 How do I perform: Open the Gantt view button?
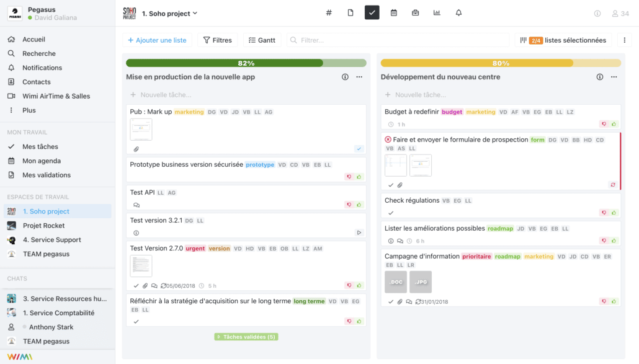262,40
